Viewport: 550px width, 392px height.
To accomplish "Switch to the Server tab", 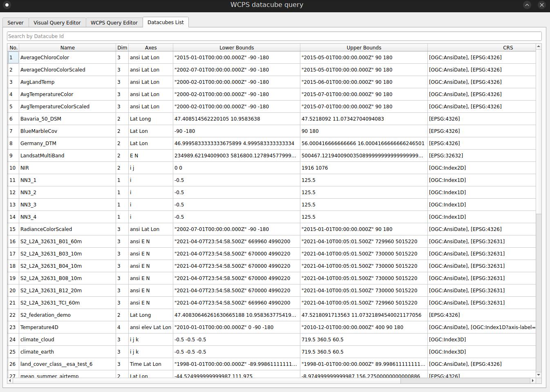I will tap(15, 22).
